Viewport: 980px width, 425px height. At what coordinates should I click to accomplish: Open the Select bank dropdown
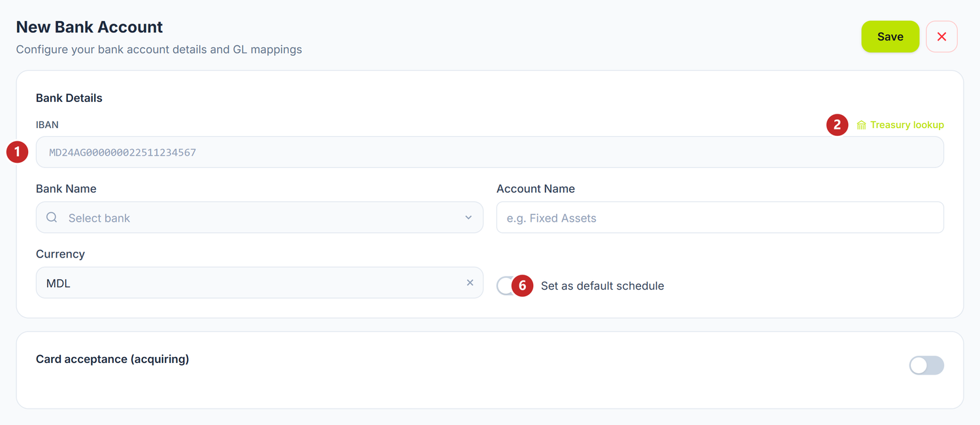click(259, 218)
